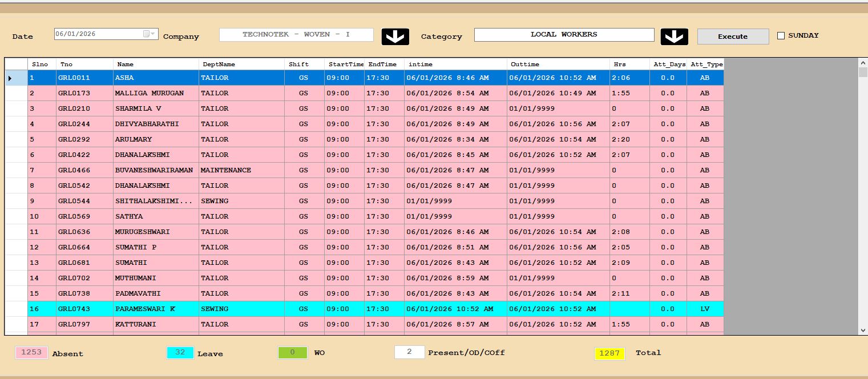Click the Present/OD/COff count box
The image size is (868, 379).
tap(409, 353)
